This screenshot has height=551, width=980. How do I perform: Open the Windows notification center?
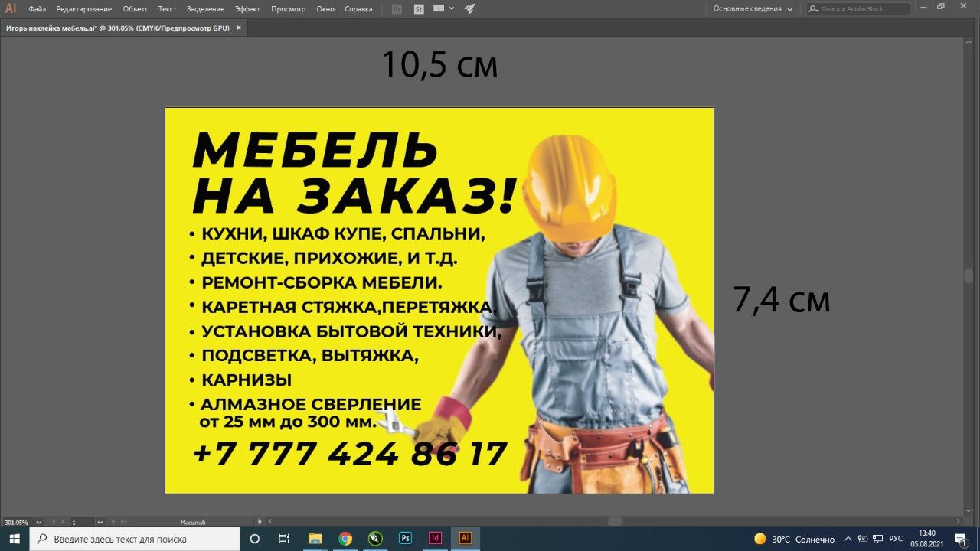[960, 539]
